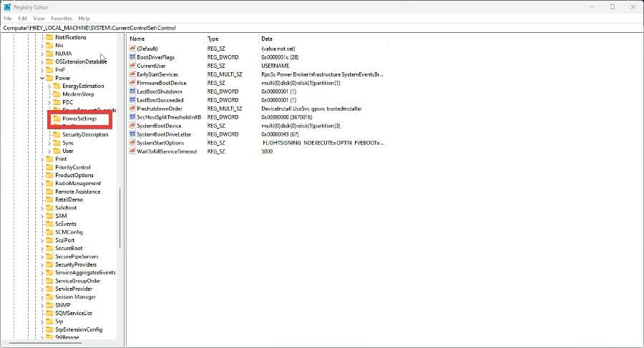Screen dimensions: 644x348
Task: Click the registry path address bar
Action: click(322, 28)
